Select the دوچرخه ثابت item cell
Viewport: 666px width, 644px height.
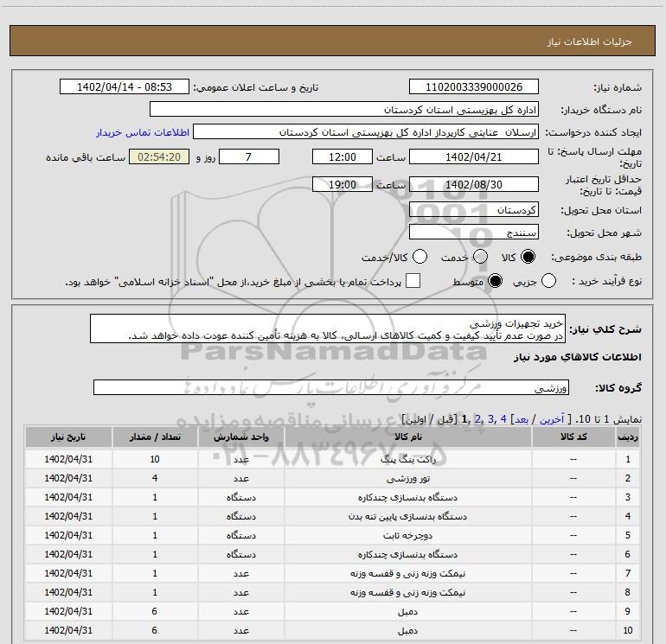[407, 535]
